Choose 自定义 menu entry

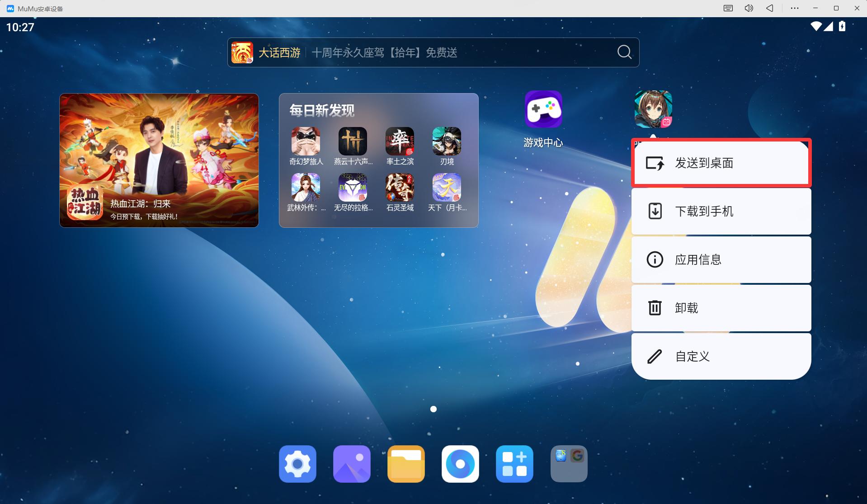721,357
